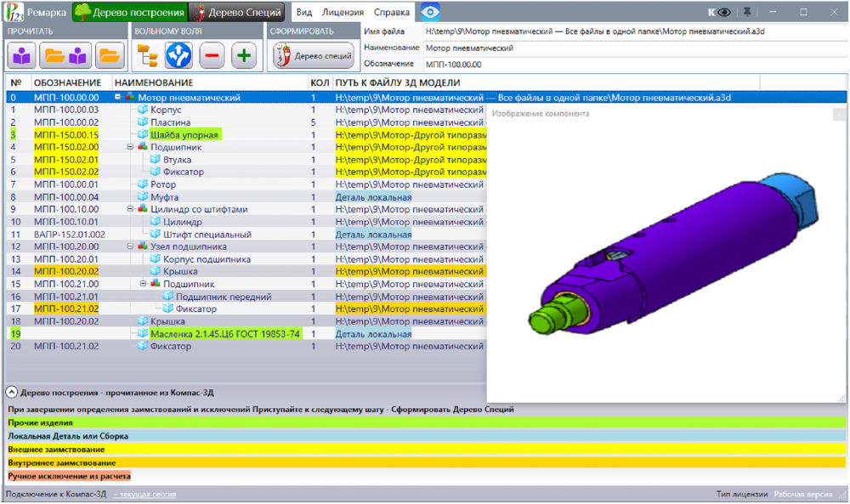Click the orange Внутреннее заимствование legend bar

[x=426, y=463]
